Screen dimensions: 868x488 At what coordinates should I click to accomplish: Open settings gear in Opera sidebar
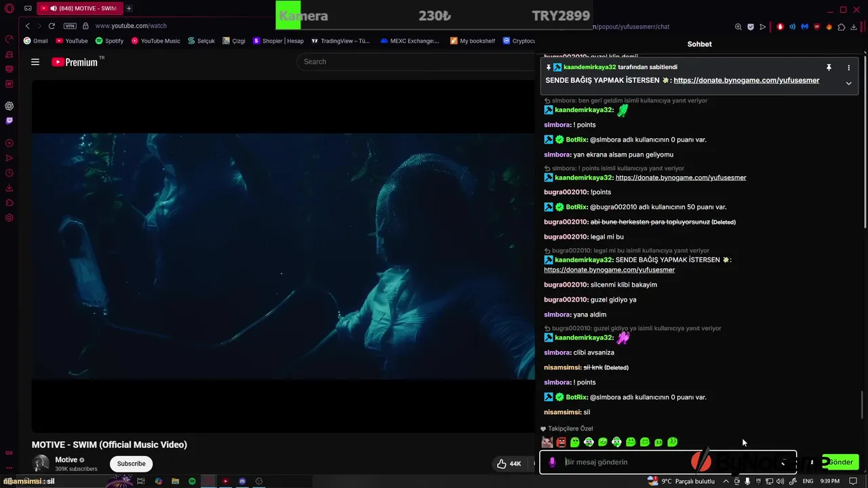[9, 218]
